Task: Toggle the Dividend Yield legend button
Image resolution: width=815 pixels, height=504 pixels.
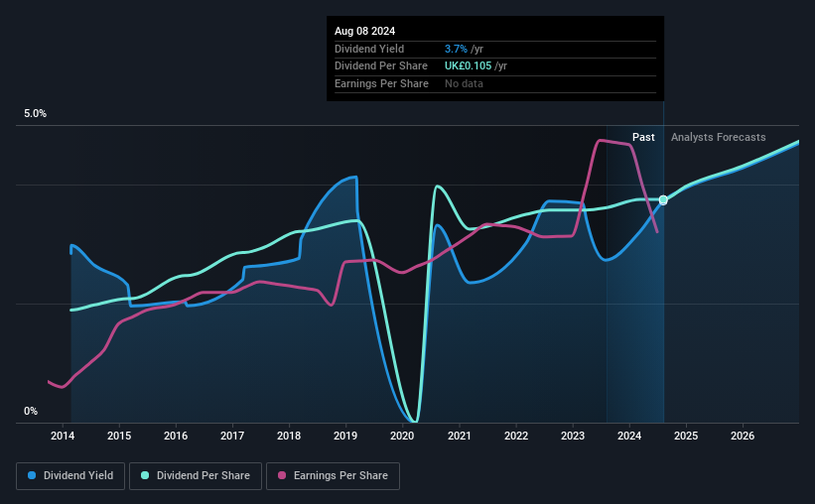Action: (x=70, y=476)
